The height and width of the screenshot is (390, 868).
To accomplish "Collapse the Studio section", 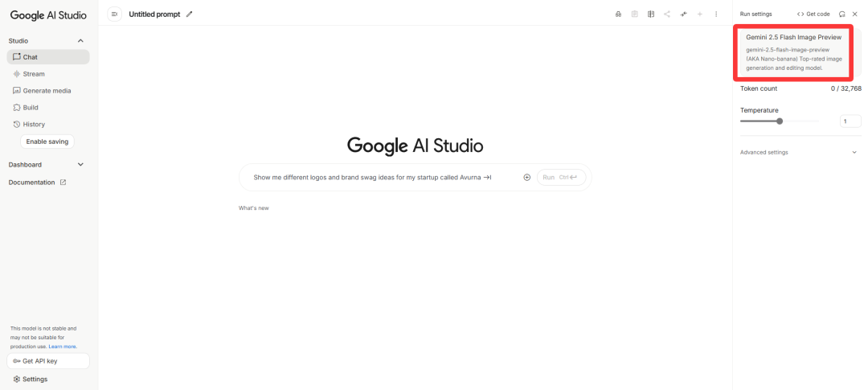I will click(x=80, y=41).
